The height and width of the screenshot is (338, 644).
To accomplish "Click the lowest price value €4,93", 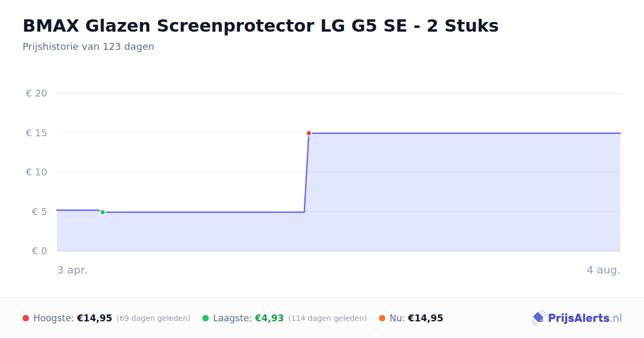I will click(269, 318).
